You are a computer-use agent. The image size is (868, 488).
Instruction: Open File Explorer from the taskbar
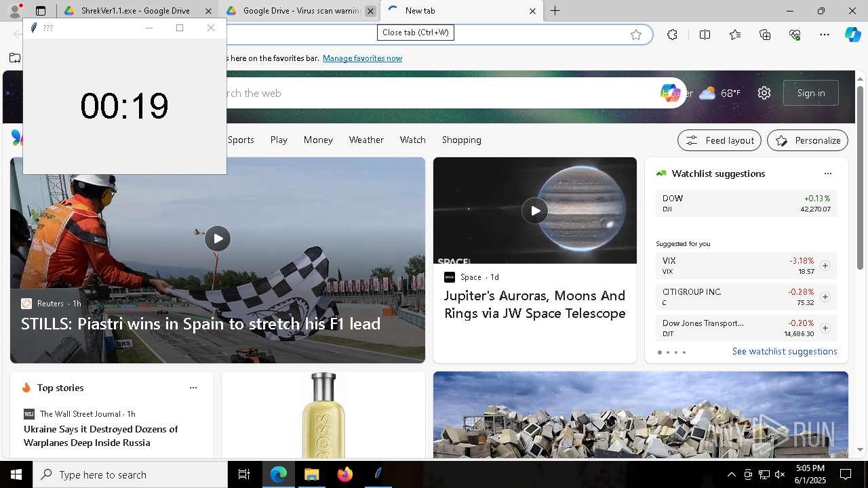click(x=311, y=474)
